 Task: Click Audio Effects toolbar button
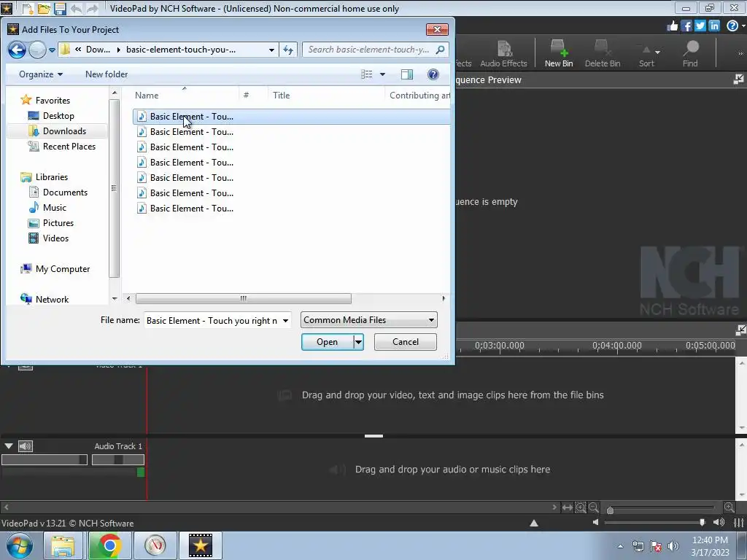coord(503,54)
